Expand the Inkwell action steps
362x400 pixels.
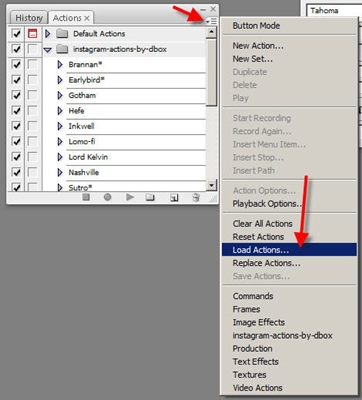coord(60,126)
